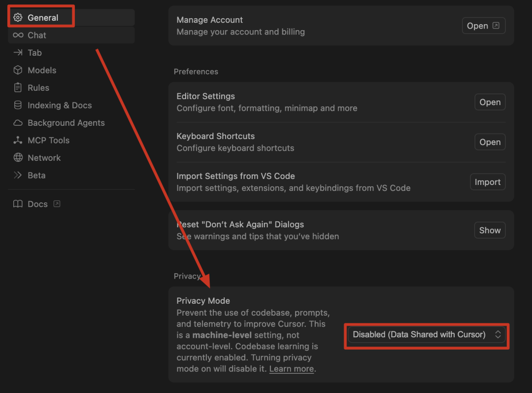This screenshot has width=532, height=393.
Task: Click the General gear icon
Action: coord(18,17)
